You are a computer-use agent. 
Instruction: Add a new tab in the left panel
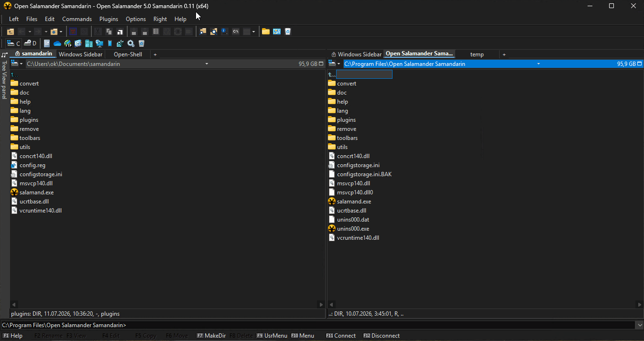[x=155, y=54]
